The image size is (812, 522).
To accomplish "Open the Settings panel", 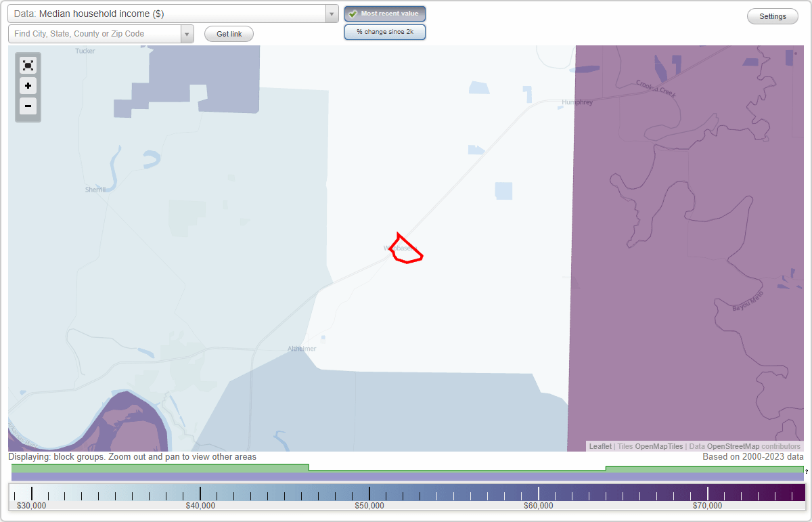I will point(772,16).
